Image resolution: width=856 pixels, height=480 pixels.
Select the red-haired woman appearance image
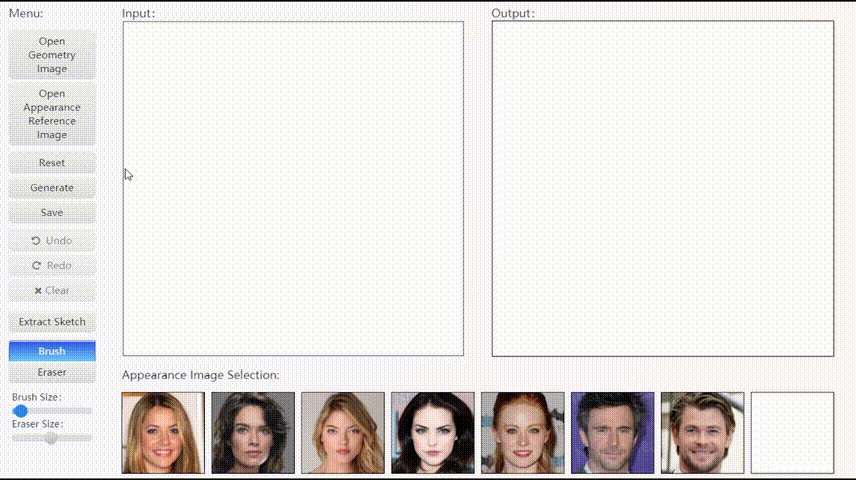(x=522, y=432)
